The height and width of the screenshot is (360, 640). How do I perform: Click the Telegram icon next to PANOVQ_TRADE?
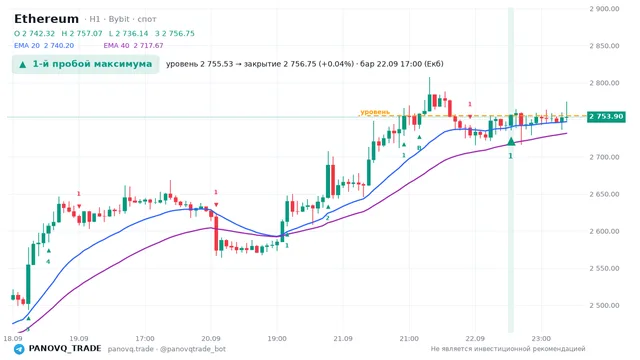point(19,349)
